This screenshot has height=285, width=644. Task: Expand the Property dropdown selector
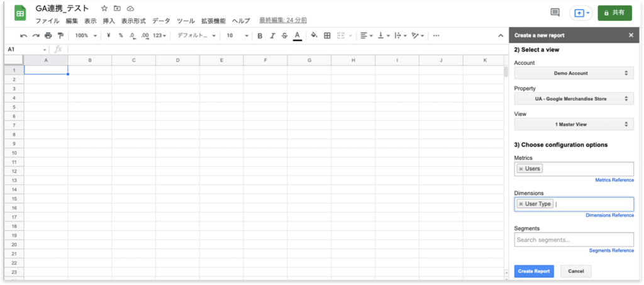click(x=574, y=99)
